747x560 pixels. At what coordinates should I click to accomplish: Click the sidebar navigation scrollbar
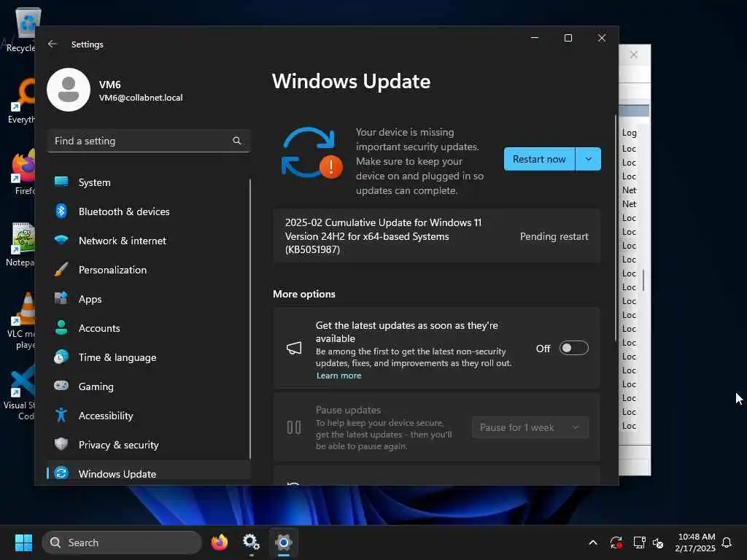[249, 318]
